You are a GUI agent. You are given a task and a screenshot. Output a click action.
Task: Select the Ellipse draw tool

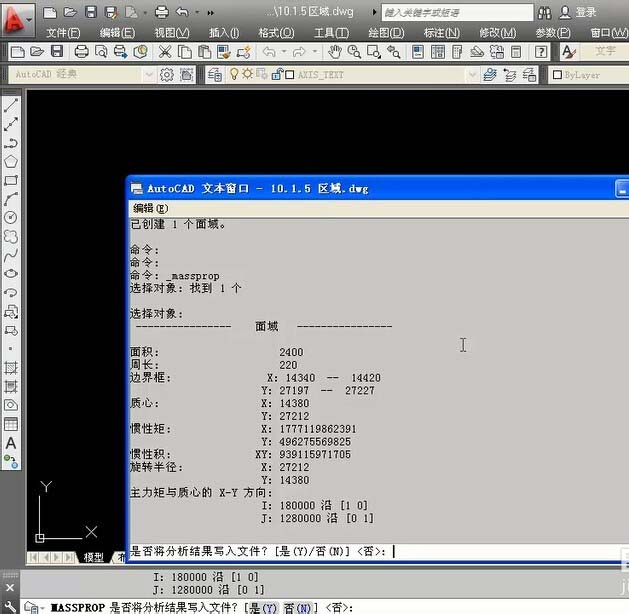[x=11, y=274]
